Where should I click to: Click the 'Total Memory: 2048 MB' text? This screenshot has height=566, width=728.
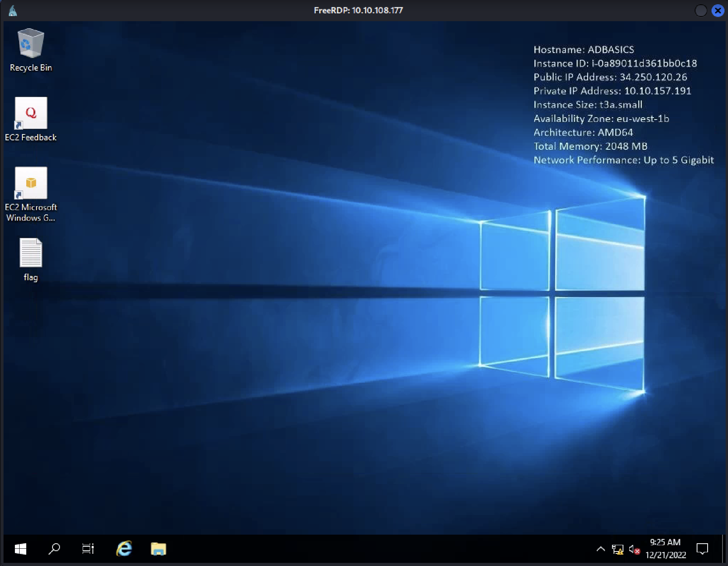coord(590,146)
